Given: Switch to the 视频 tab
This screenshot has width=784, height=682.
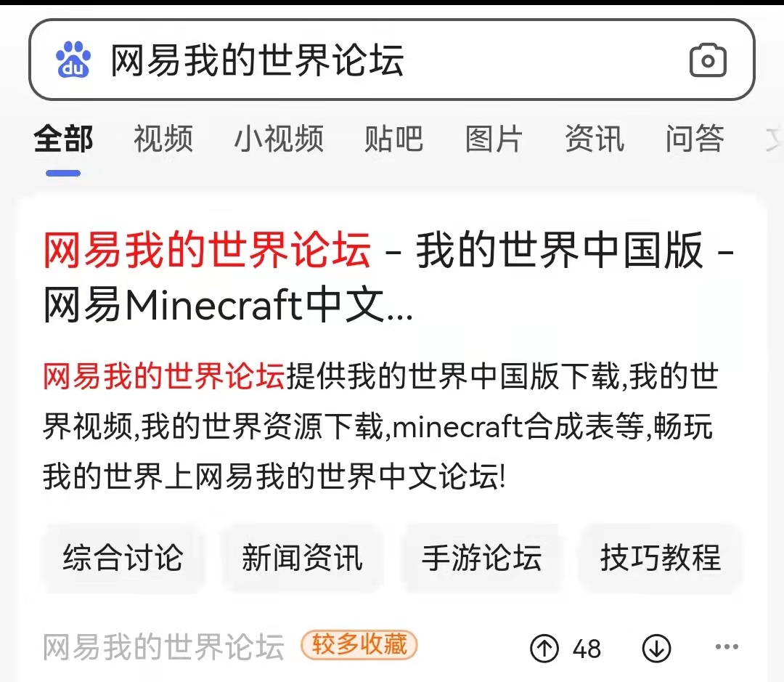Looking at the screenshot, I should tap(163, 139).
